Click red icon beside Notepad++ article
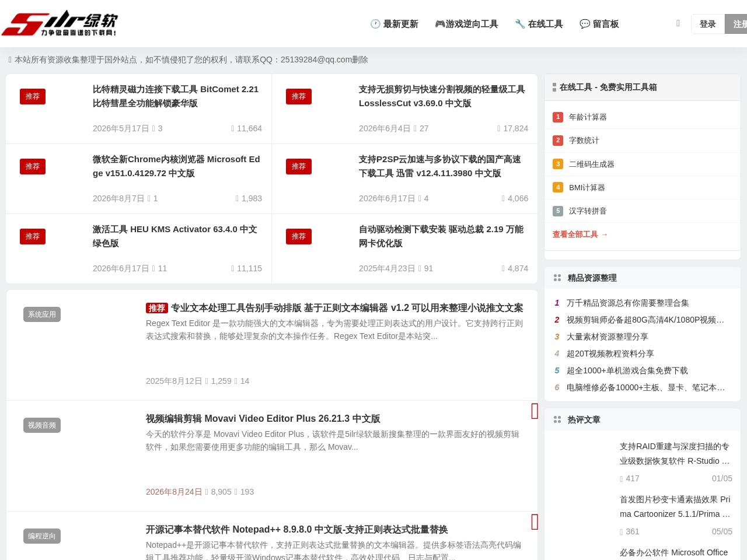This screenshot has height=560, width=747. (x=535, y=522)
